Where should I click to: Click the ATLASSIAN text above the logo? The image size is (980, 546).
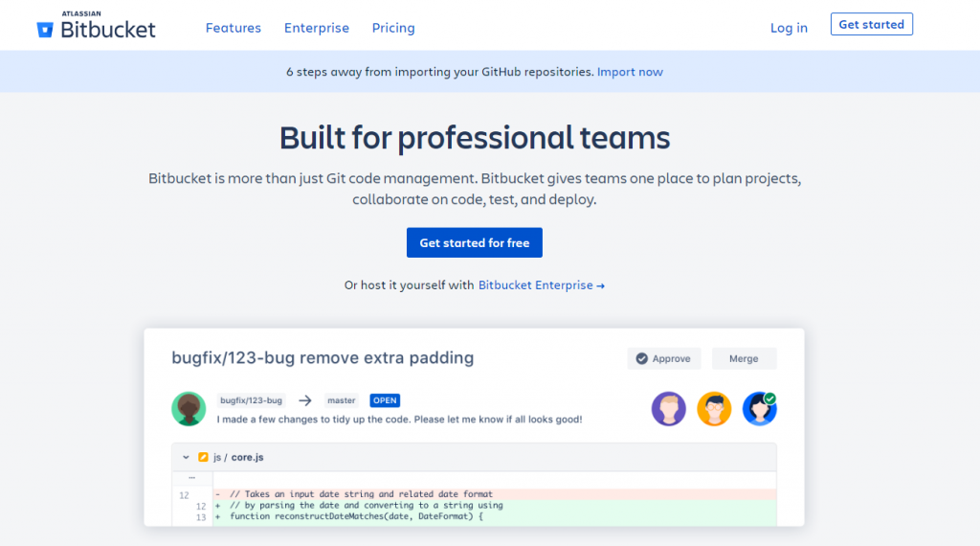pyautogui.click(x=81, y=13)
